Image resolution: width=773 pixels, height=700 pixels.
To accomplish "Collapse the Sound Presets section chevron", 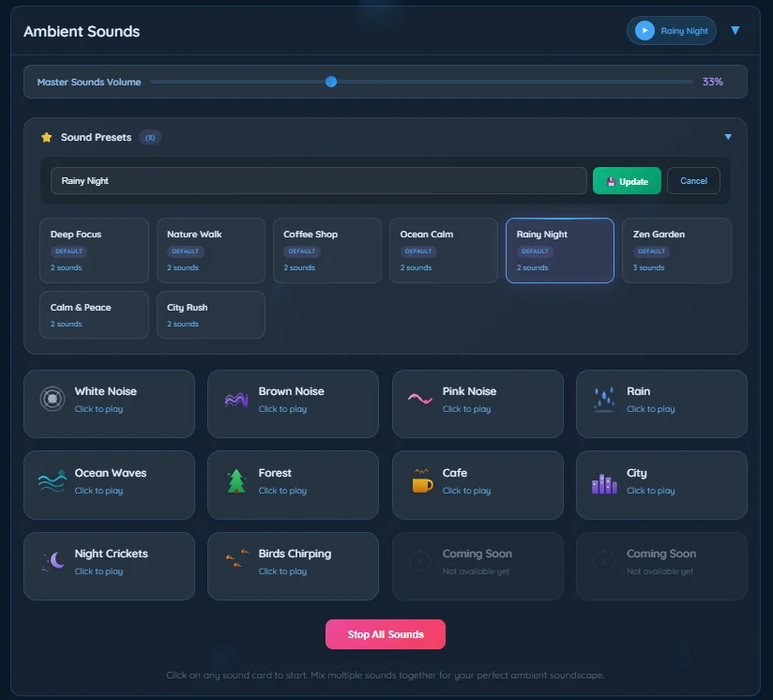I will (728, 137).
